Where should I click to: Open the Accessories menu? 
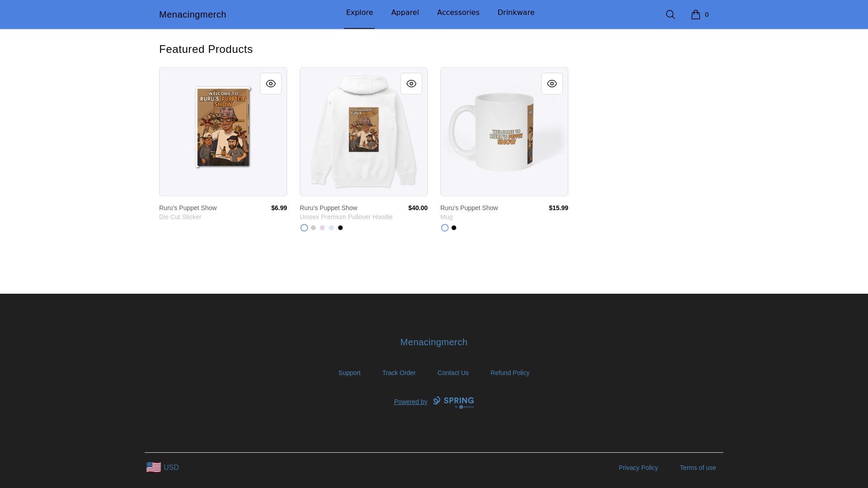[x=458, y=13]
